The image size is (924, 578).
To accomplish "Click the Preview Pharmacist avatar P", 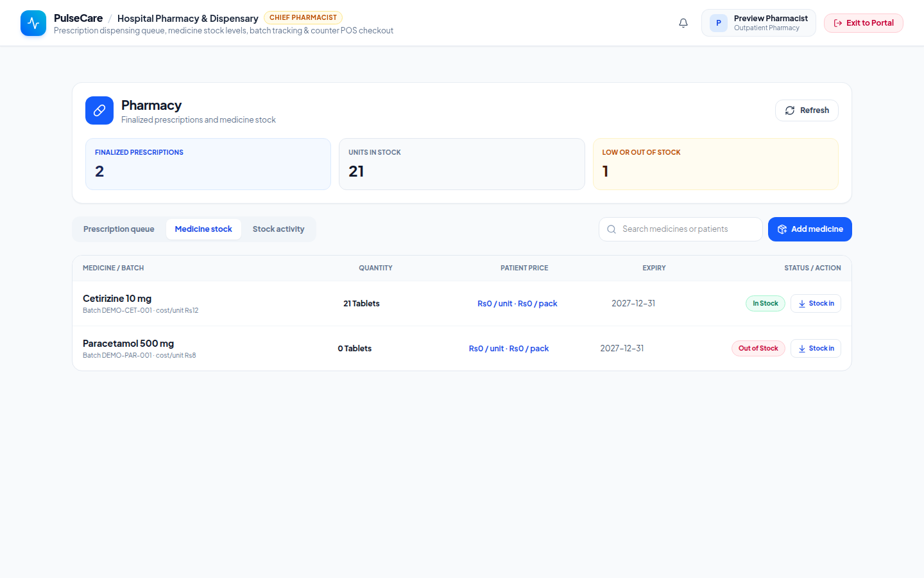I will tap(719, 23).
